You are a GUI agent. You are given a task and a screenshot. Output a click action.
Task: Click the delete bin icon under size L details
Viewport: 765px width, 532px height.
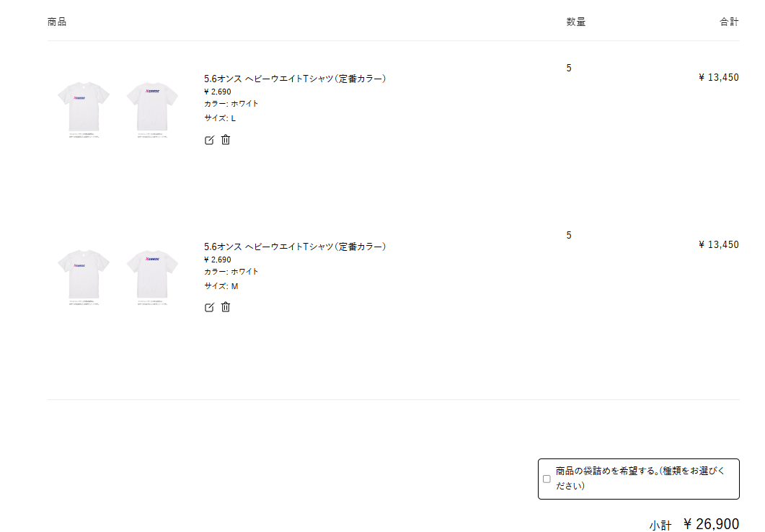point(226,140)
